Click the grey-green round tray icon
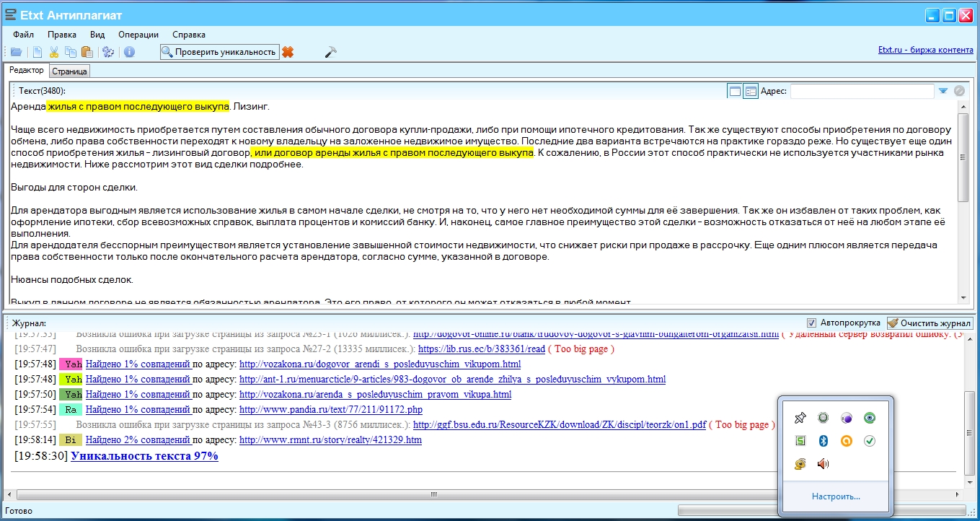 click(x=823, y=418)
